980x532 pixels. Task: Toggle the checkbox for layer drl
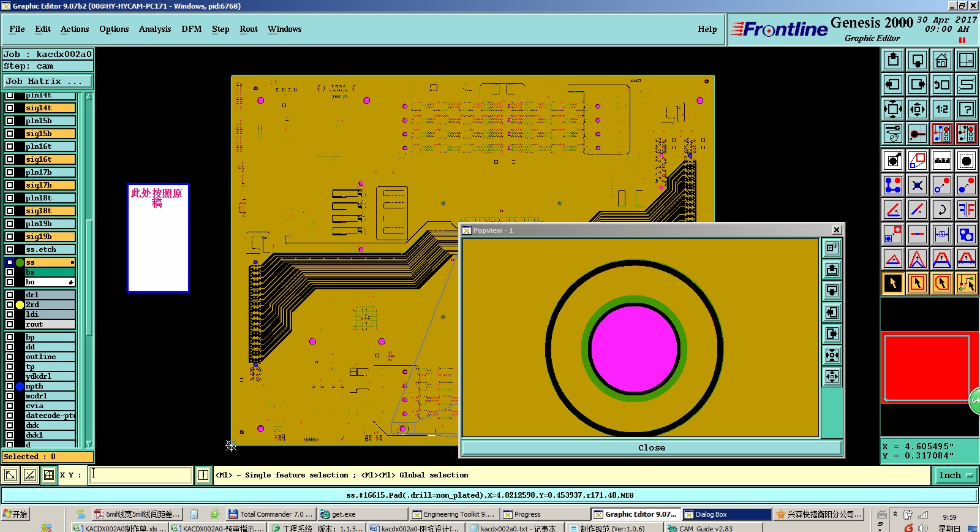[10, 295]
